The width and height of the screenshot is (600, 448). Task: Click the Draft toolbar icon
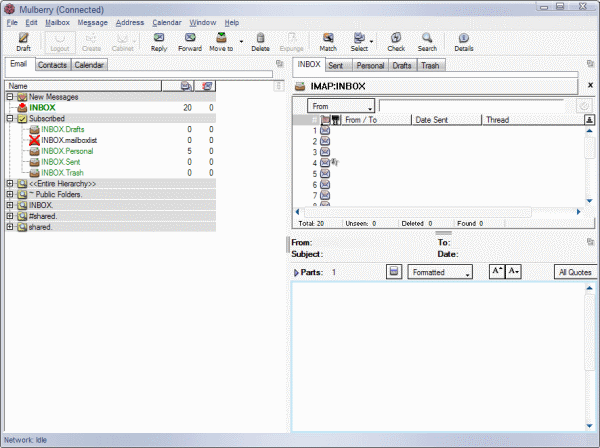[23, 42]
